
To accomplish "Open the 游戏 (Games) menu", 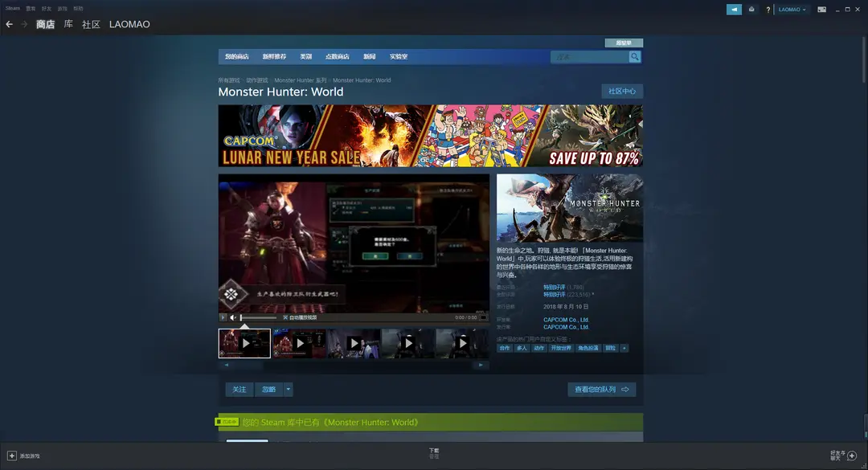I will point(63,8).
